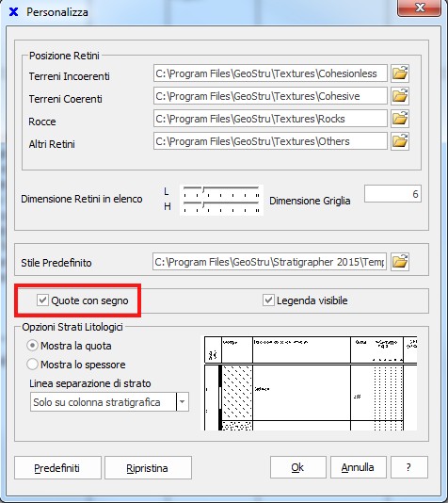Uncheck Legenda visibile option
The image size is (448, 503).
pos(268,300)
